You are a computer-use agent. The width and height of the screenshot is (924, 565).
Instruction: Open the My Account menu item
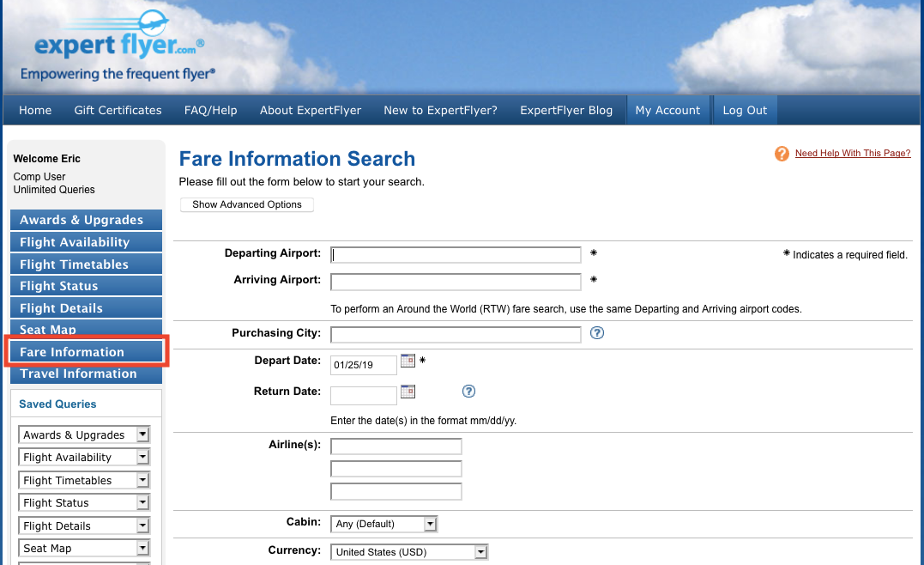667,110
